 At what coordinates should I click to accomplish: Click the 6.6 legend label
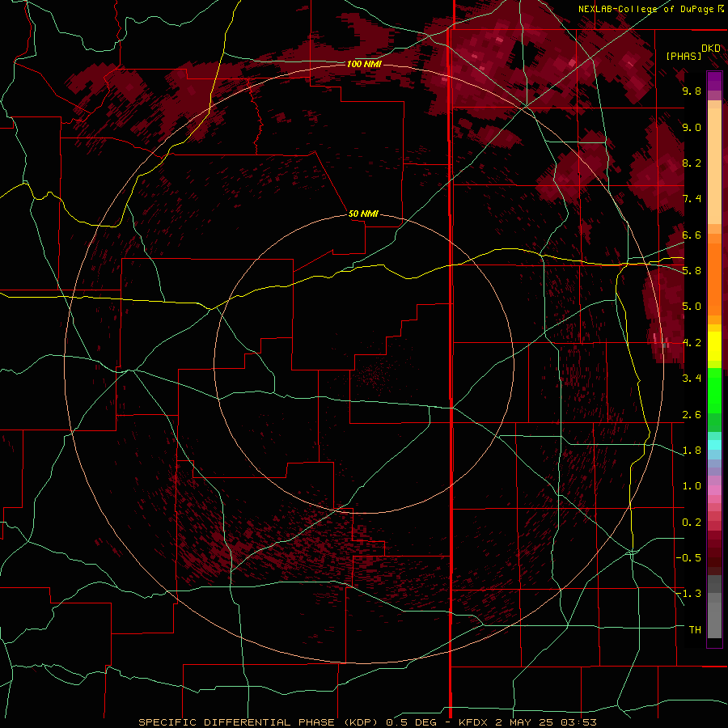(692, 235)
